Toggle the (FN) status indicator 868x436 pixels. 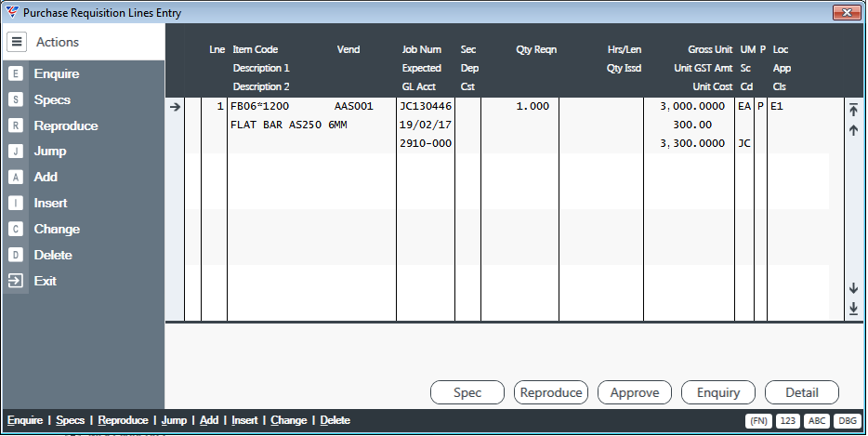point(758,421)
